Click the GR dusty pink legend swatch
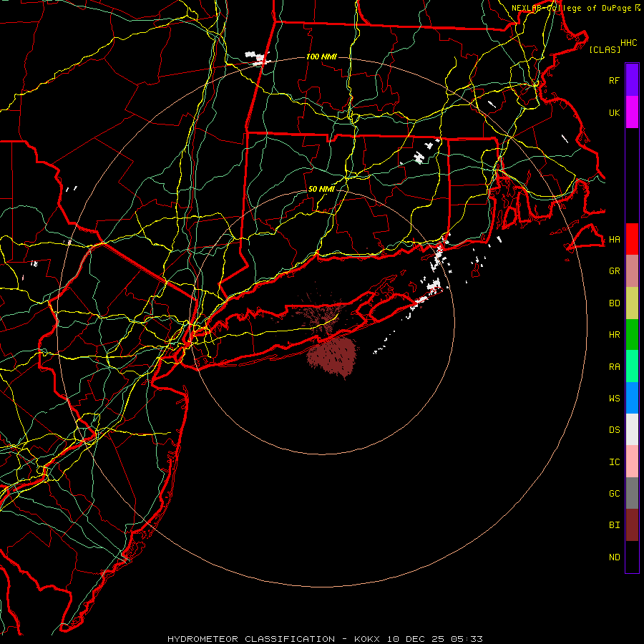The image size is (644, 644). (x=632, y=270)
